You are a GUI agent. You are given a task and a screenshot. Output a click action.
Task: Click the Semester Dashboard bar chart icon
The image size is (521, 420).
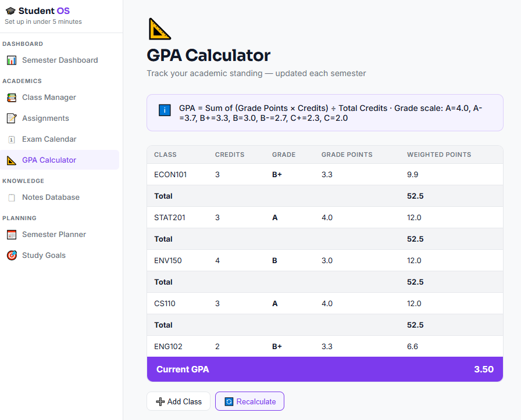(x=12, y=60)
